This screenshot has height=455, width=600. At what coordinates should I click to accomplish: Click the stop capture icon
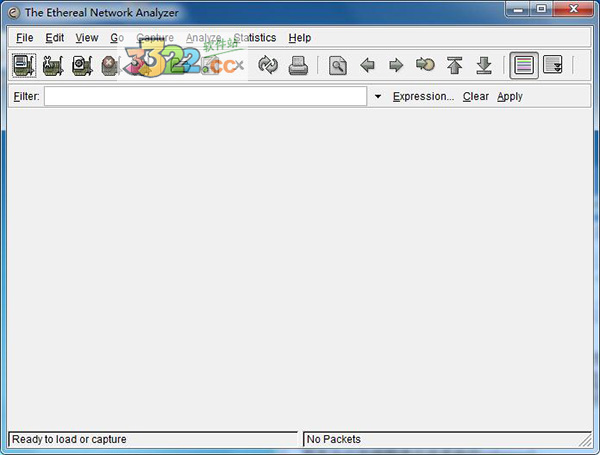[x=110, y=65]
